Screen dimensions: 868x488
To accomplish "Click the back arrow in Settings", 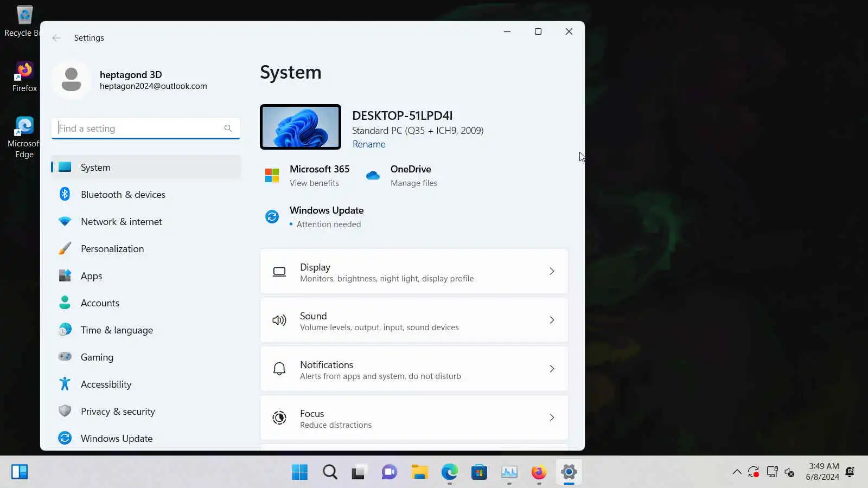I will click(56, 38).
